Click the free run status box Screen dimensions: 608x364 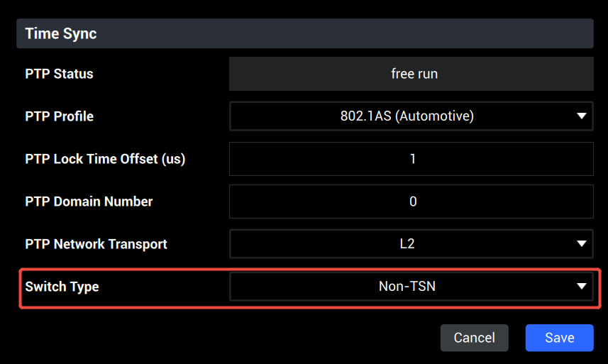click(x=411, y=74)
